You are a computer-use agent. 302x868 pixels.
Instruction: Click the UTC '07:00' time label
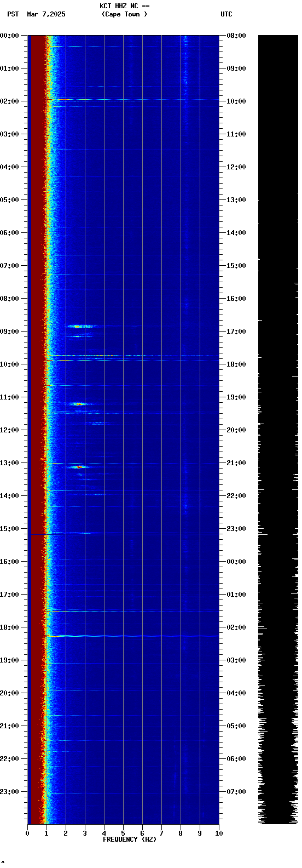[236, 792]
